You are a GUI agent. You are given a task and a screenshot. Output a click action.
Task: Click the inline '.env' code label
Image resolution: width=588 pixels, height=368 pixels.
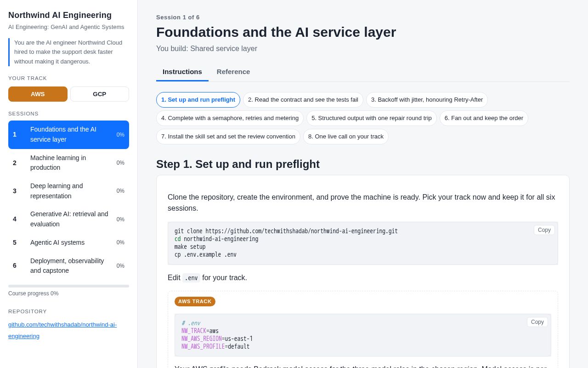click(x=191, y=278)
